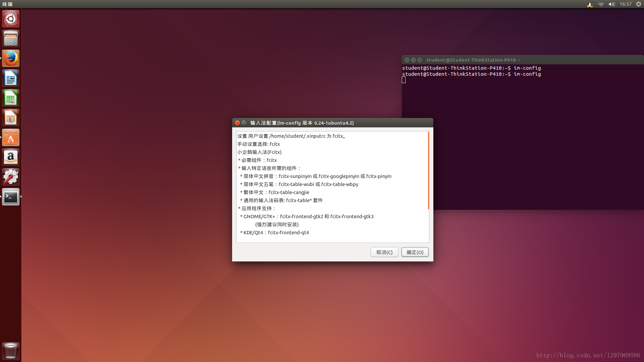The height and width of the screenshot is (362, 644).
Task: Click the dialog title bar 输入法配置(im-config
Action: [x=302, y=123]
